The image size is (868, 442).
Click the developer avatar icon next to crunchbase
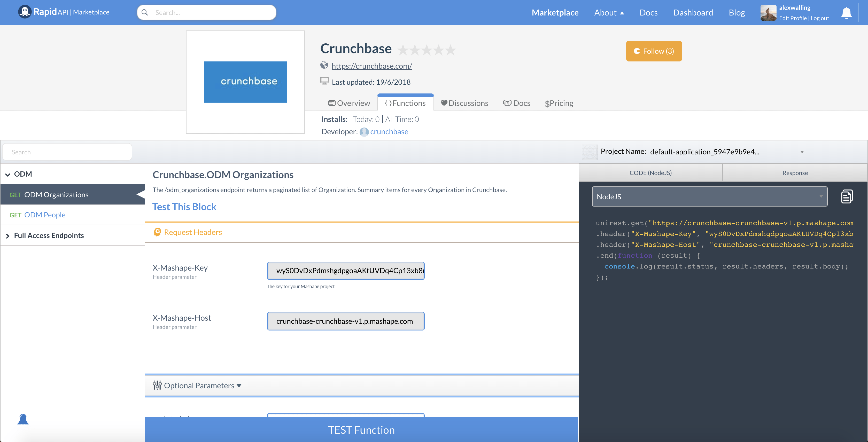tap(364, 132)
